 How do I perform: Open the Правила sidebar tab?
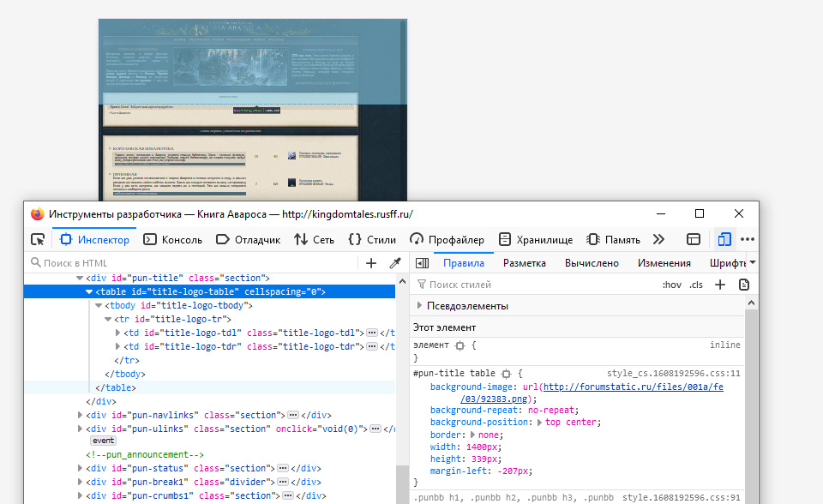[x=464, y=263]
